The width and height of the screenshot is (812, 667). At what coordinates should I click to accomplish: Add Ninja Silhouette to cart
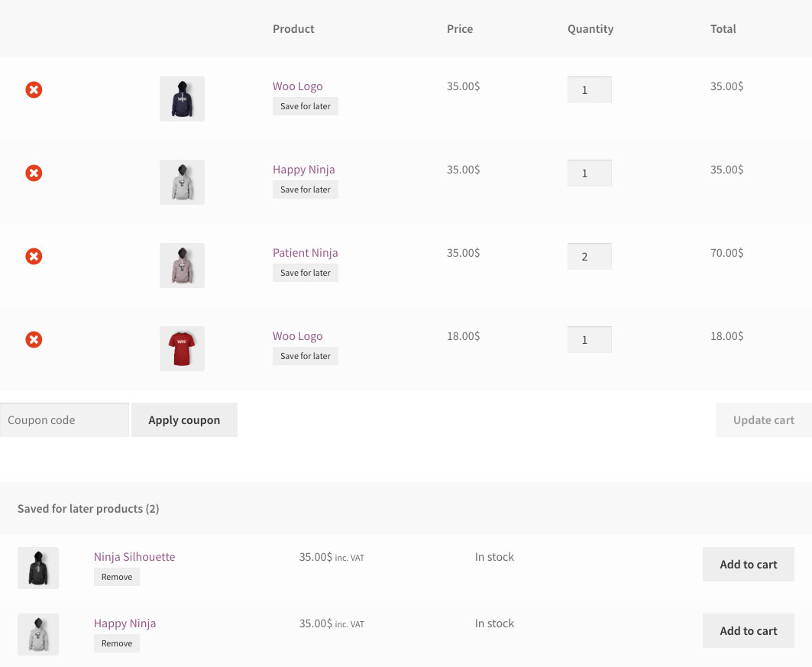(x=748, y=565)
